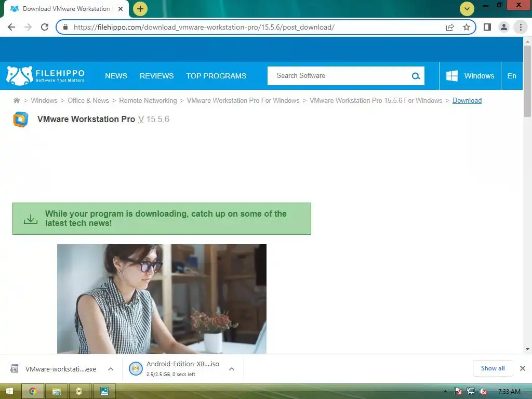532x399 pixels.
Task: Click the Action Center flag icon
Action: [458, 391]
